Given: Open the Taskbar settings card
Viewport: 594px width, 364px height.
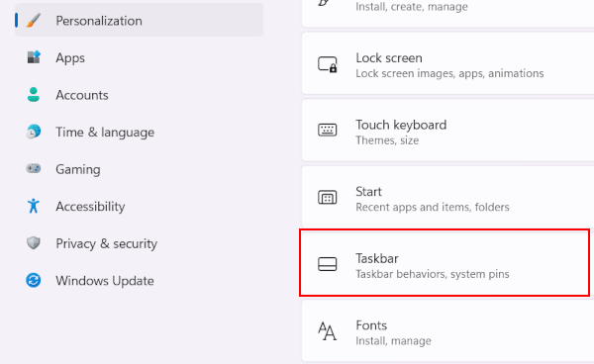Looking at the screenshot, I should (447, 264).
